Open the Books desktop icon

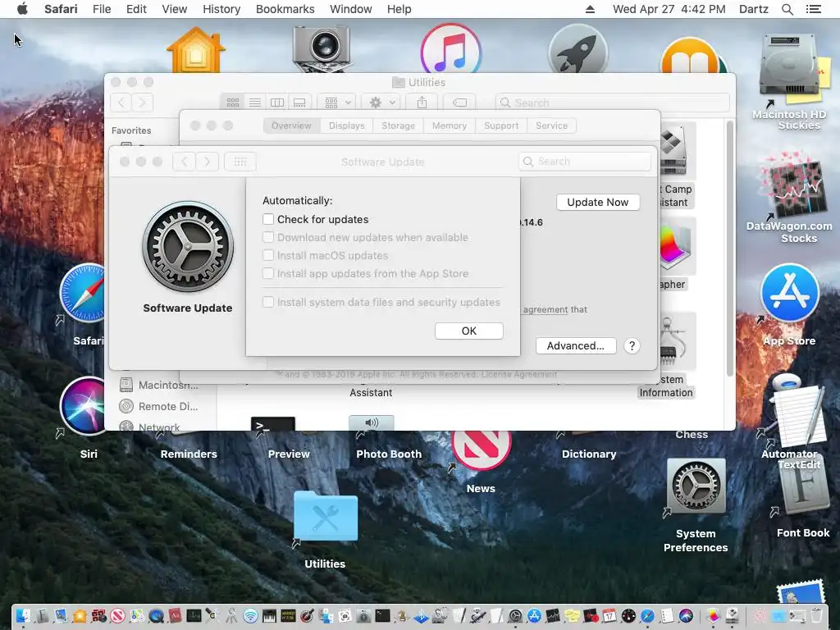point(691,56)
